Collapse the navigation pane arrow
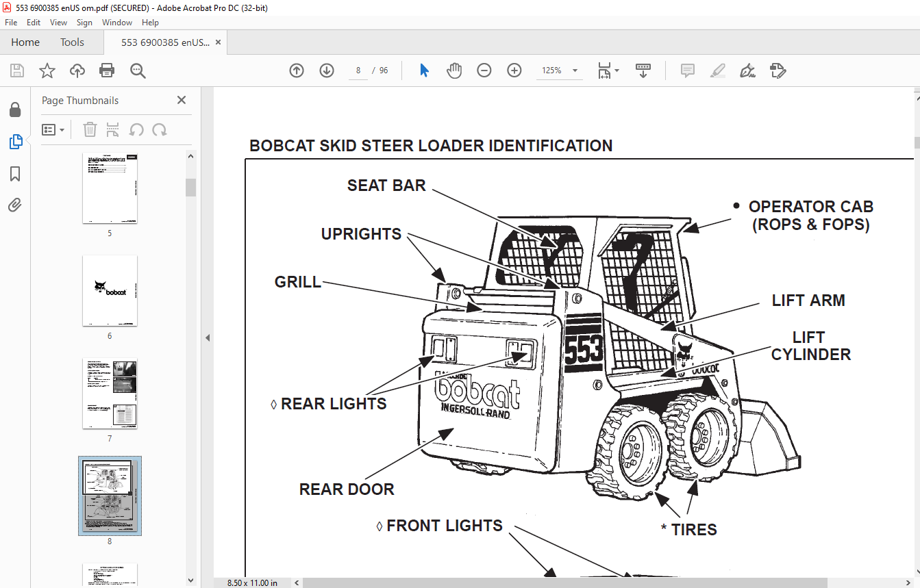 click(x=208, y=337)
